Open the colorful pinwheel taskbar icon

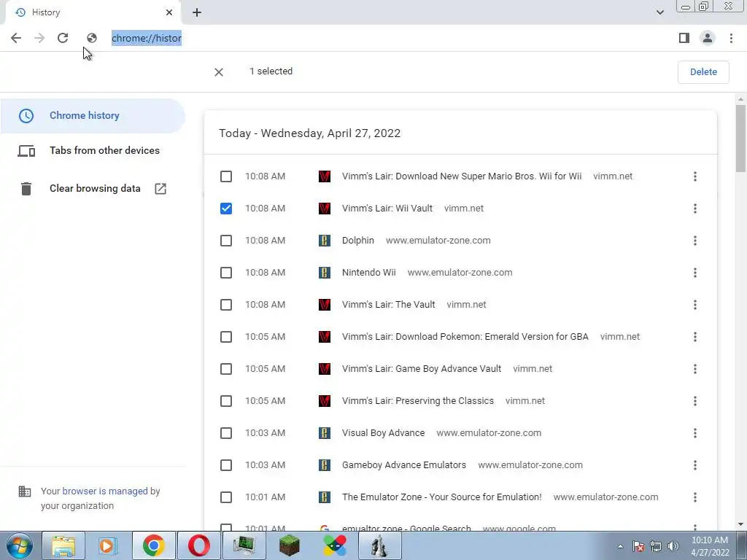[334, 545]
